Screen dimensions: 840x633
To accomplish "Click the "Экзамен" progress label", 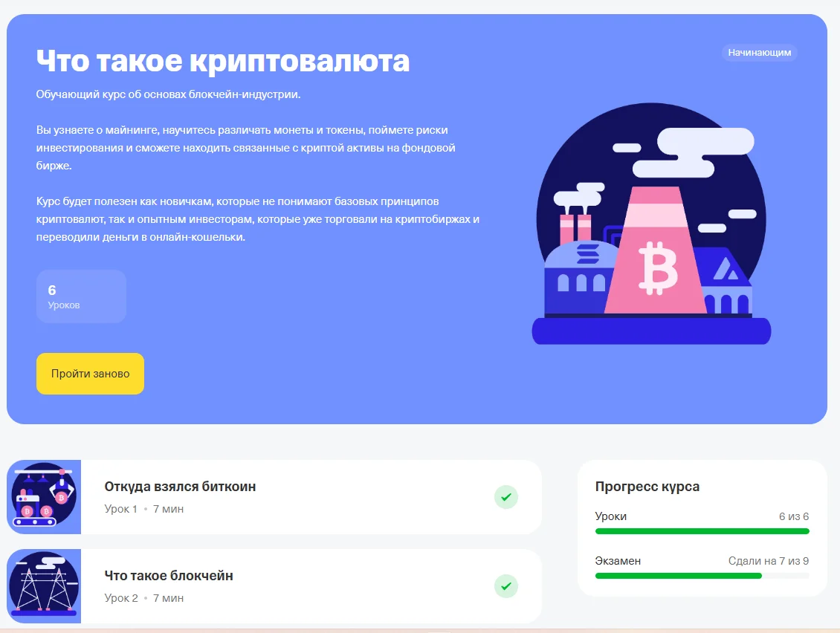I will click(x=618, y=561).
